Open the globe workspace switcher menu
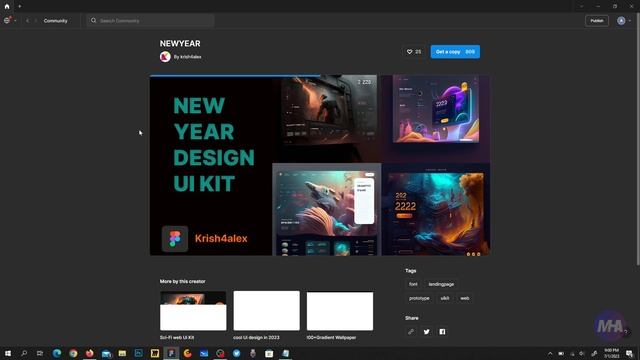The height and width of the screenshot is (360, 640). 9,20
